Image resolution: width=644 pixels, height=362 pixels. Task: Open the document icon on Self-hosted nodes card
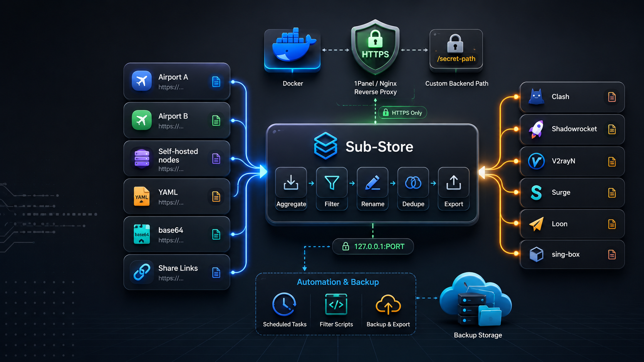pos(216,158)
